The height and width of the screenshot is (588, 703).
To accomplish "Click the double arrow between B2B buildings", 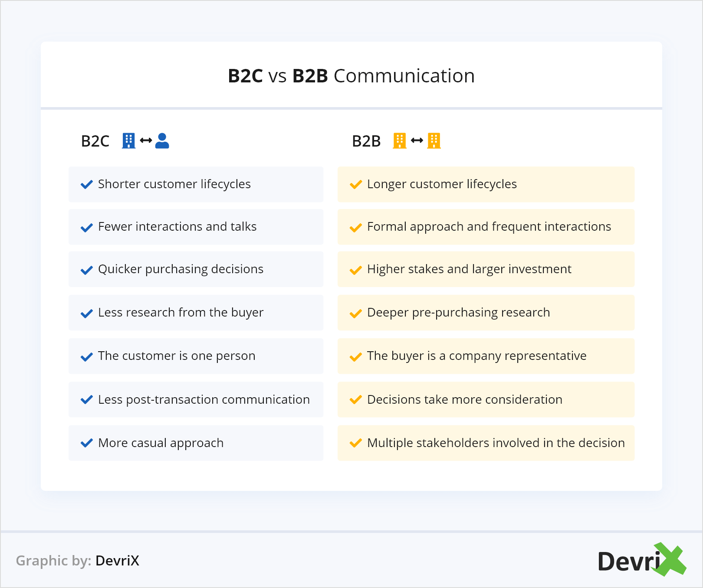I will (417, 140).
